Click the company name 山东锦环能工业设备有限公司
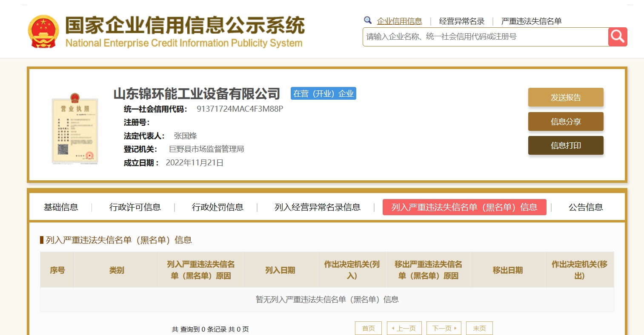This screenshot has height=335, width=644. tap(197, 93)
